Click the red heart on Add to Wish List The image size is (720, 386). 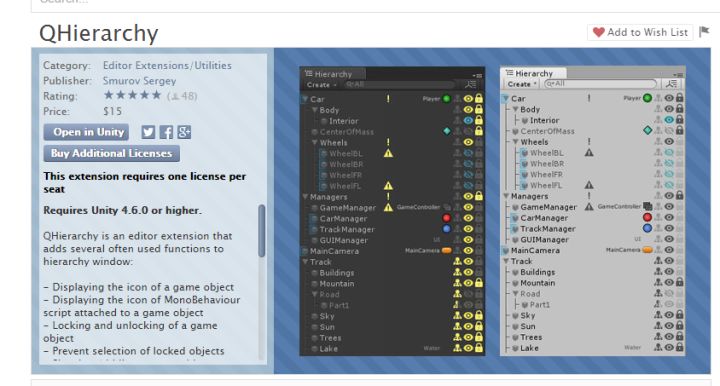pos(598,32)
